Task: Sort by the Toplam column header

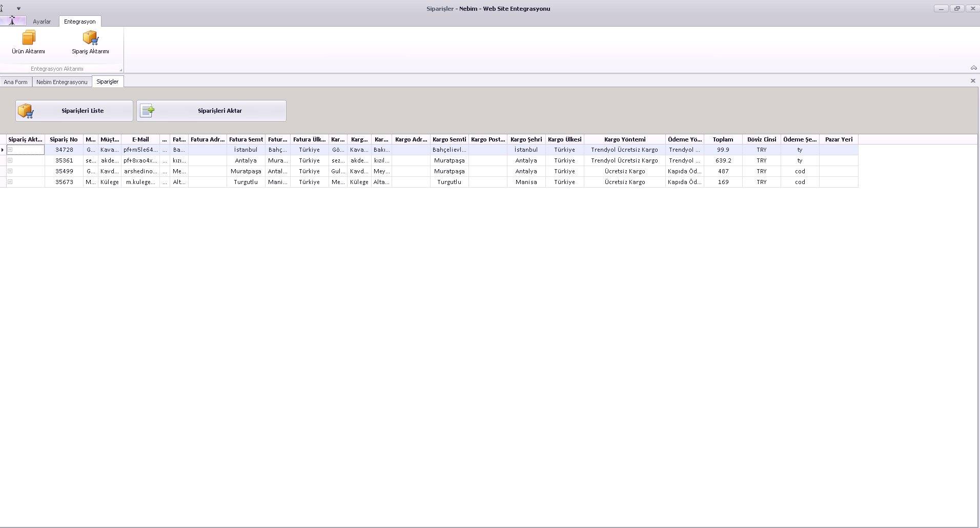Action: [x=723, y=139]
